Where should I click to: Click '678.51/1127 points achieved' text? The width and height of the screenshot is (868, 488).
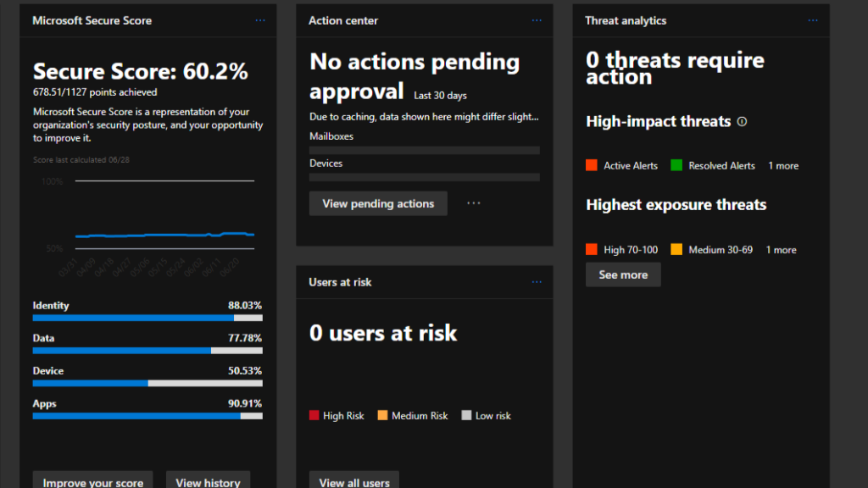pos(95,92)
